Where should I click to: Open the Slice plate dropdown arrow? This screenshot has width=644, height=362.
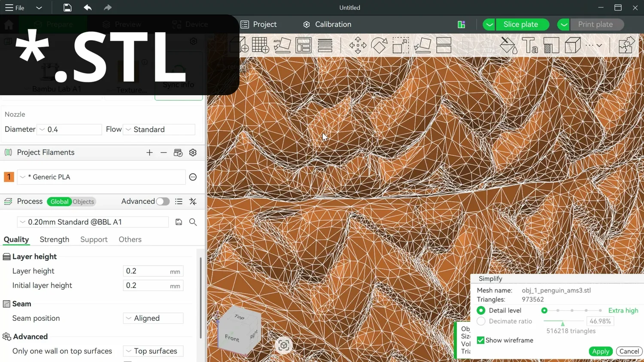pos(489,24)
